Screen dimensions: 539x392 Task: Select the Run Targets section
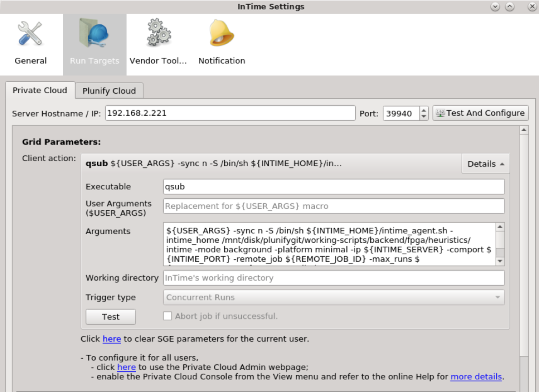coord(94,44)
